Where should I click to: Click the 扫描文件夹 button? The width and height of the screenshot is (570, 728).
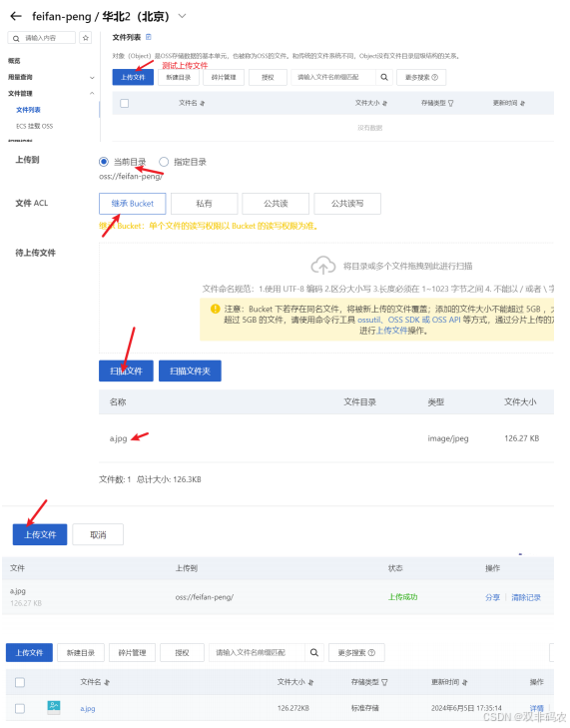[190, 370]
